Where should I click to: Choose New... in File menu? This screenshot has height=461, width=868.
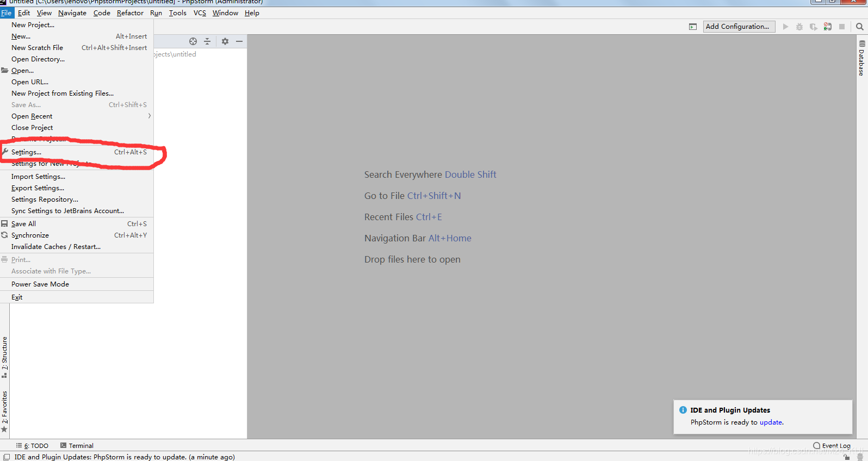(x=77, y=36)
